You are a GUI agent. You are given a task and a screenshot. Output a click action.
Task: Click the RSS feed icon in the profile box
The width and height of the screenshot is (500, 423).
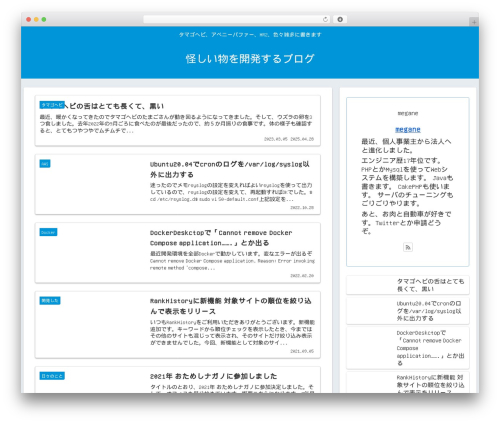tap(408, 247)
